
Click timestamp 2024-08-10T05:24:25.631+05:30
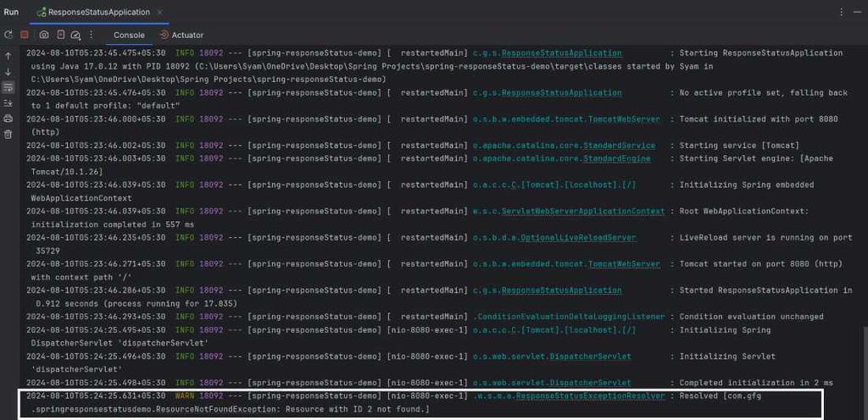tap(96, 395)
